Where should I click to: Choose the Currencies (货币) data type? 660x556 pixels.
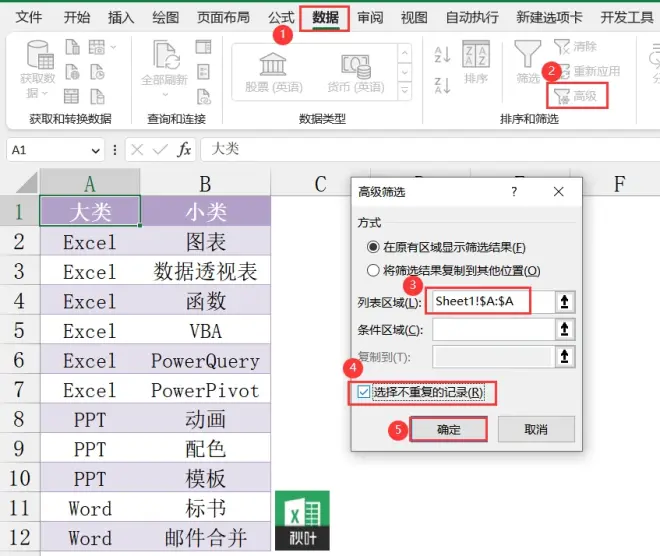tap(356, 72)
